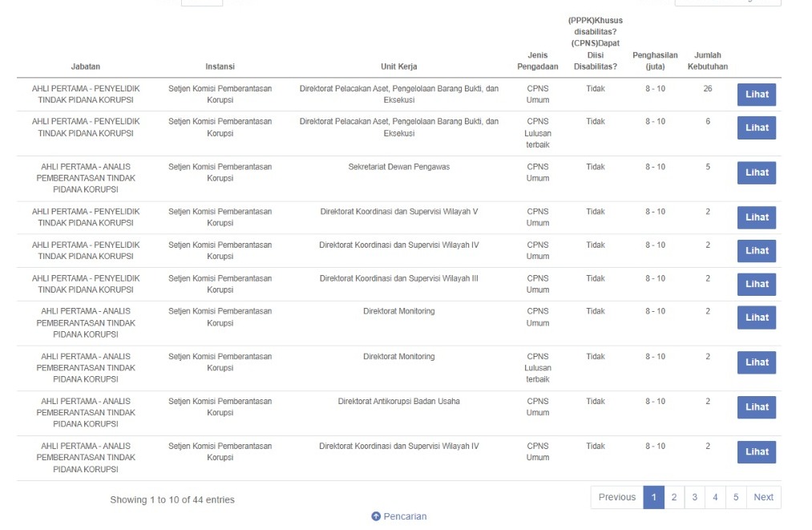Click 'Tidak' in Supervisi Wilayah V row
812x530 pixels.
(x=595, y=212)
